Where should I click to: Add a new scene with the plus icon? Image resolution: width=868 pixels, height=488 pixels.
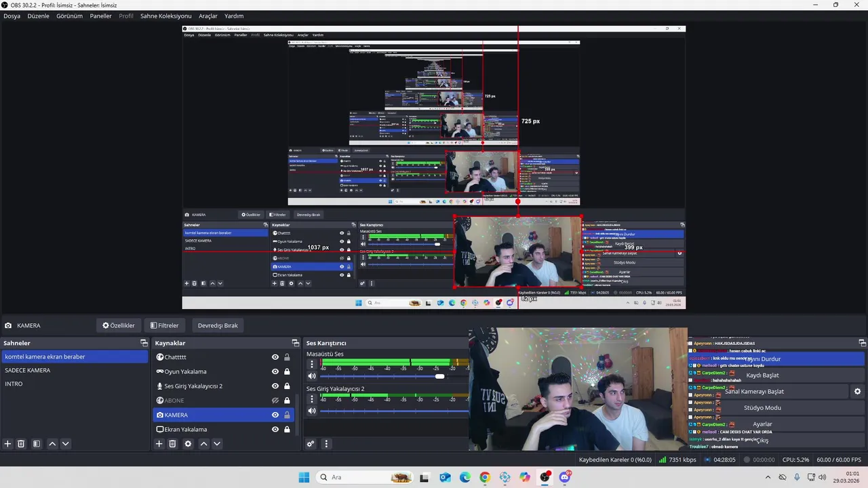7,444
